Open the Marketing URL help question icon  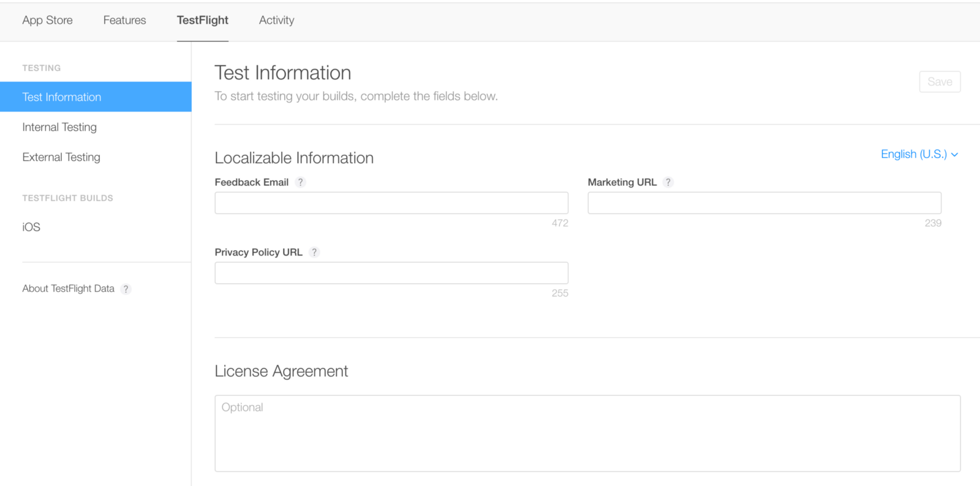click(668, 182)
